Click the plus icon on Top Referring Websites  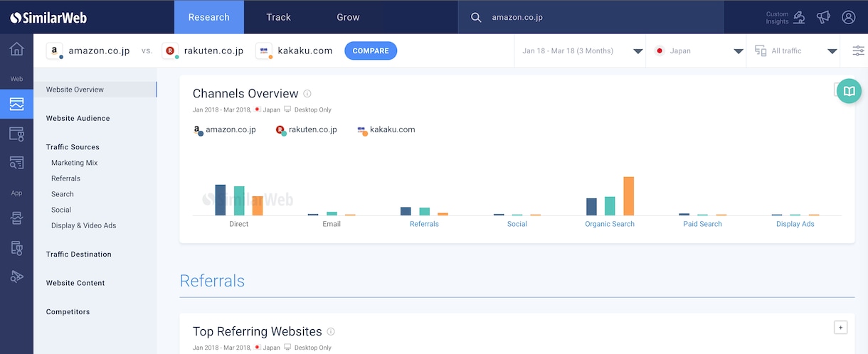[840, 327]
